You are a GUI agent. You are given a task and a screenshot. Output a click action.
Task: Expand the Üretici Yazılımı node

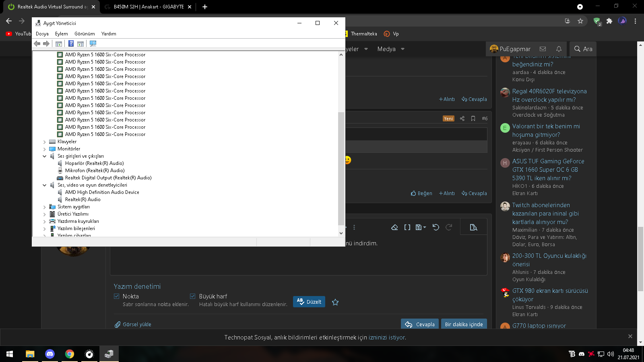coord(45,214)
